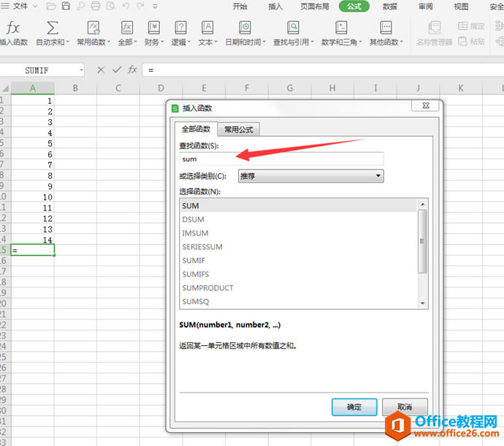504x446 pixels.
Task: Select SUM in the function list
Action: [298, 205]
